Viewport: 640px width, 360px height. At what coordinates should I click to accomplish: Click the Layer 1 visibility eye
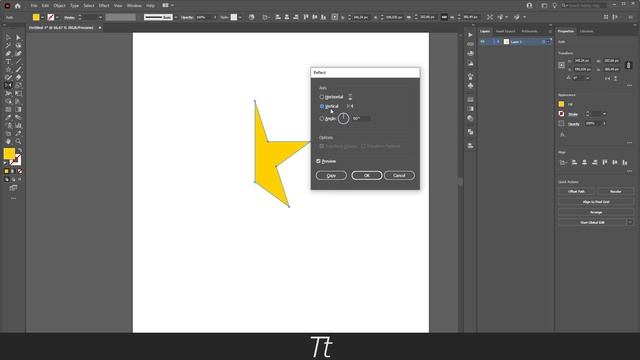pyautogui.click(x=483, y=42)
